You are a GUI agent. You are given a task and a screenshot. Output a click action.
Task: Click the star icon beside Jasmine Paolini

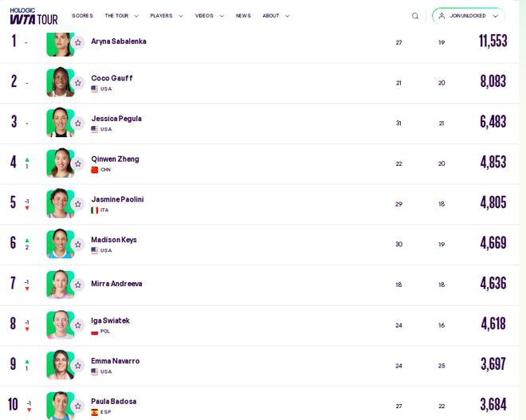click(78, 204)
